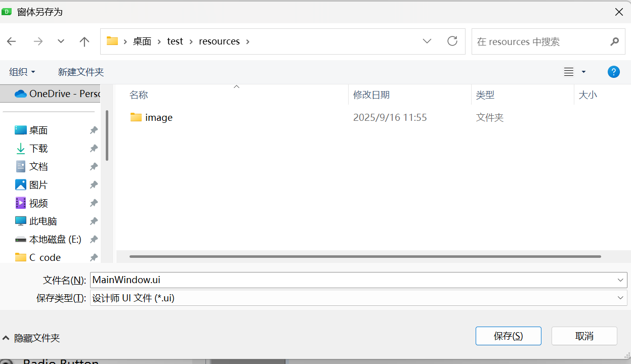Click the 文件夹 type cell
Screen dimensions: 631x364
pyautogui.click(x=490, y=117)
